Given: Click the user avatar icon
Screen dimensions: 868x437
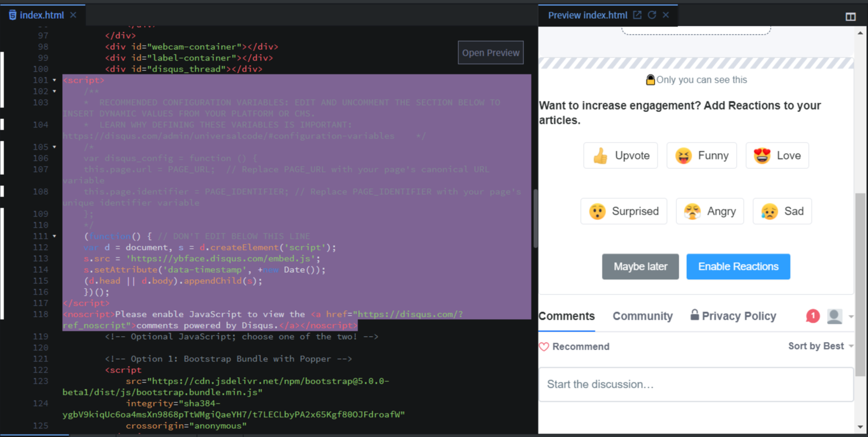Looking at the screenshot, I should 835,316.
